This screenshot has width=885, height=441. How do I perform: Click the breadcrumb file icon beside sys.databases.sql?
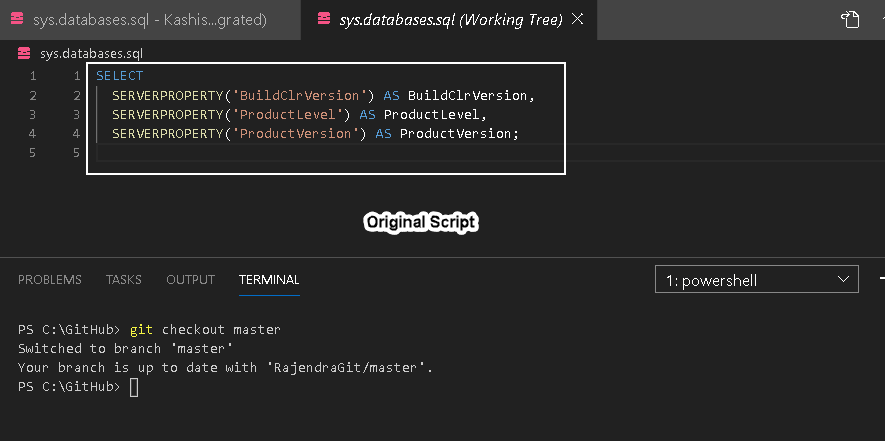(24, 54)
